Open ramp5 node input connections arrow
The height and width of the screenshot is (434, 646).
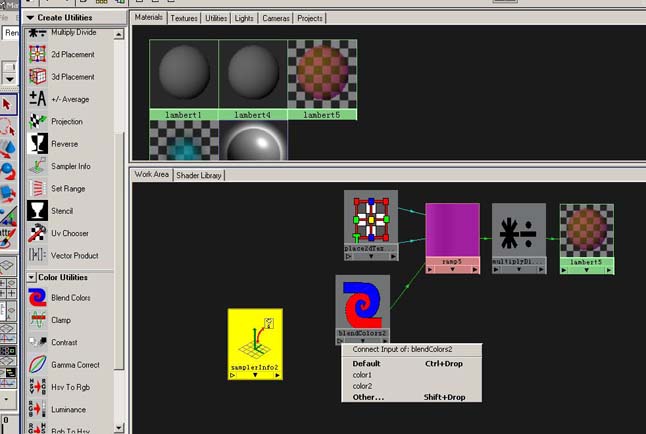[x=430, y=270]
